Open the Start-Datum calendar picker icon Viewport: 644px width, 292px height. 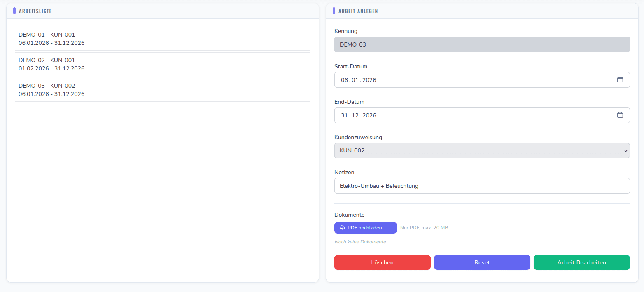coord(620,80)
